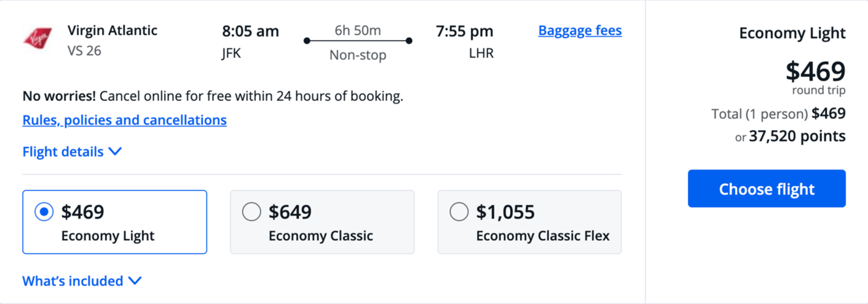Select the $649 Economy Classic radio button
Viewport: 868px width, 304px height.
click(x=251, y=212)
